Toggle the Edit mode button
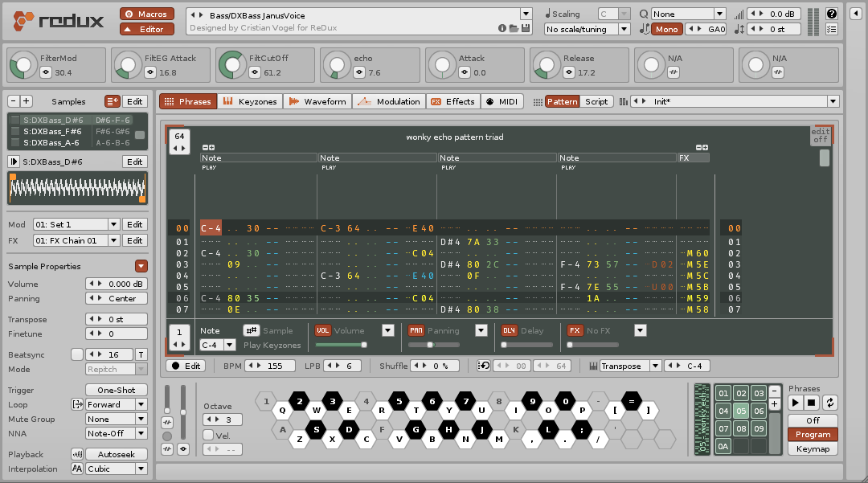868x483 pixels. click(x=187, y=365)
